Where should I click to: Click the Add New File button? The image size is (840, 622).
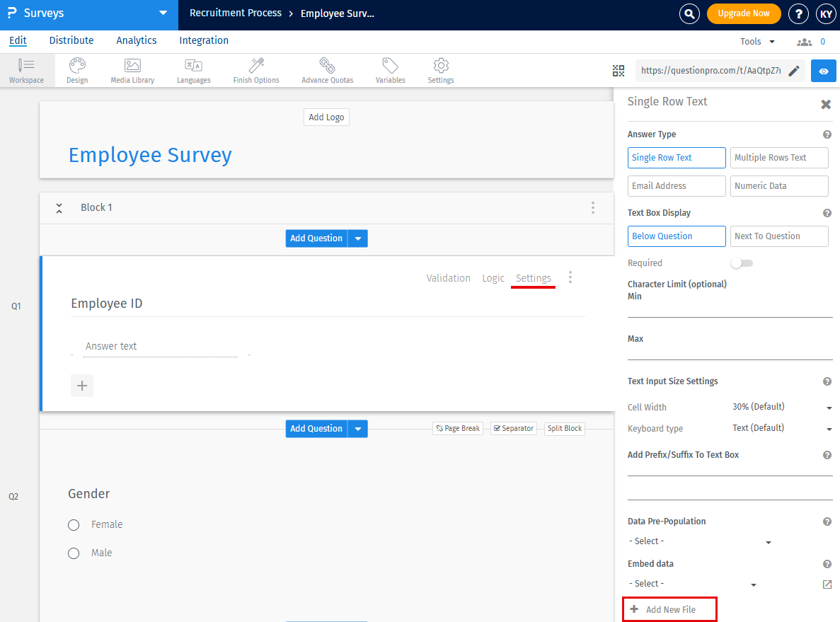669,609
